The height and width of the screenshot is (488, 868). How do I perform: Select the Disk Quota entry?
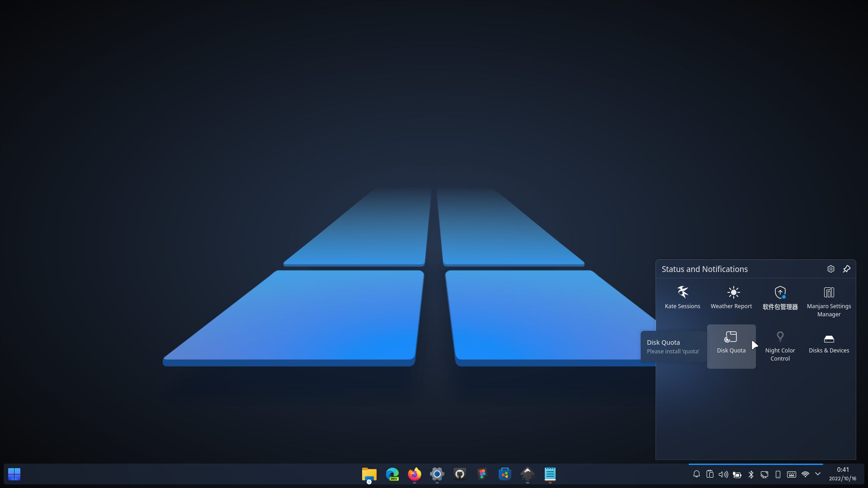point(731,346)
